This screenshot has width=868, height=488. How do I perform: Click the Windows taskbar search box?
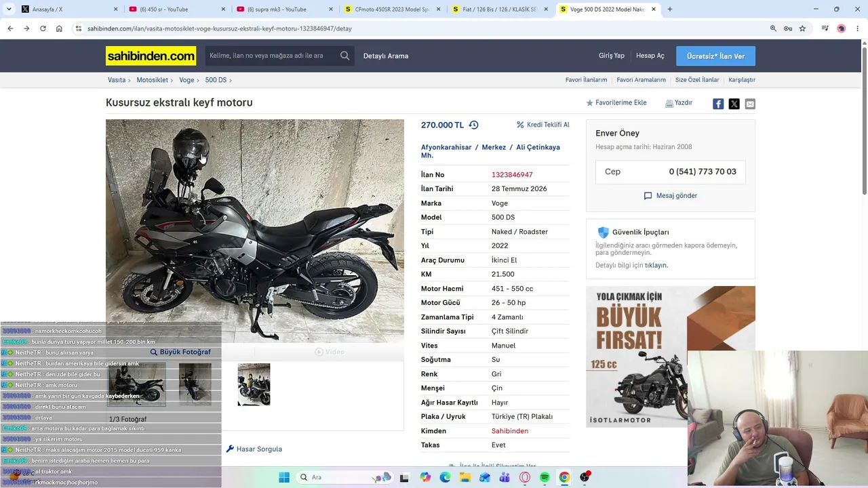pyautogui.click(x=346, y=477)
